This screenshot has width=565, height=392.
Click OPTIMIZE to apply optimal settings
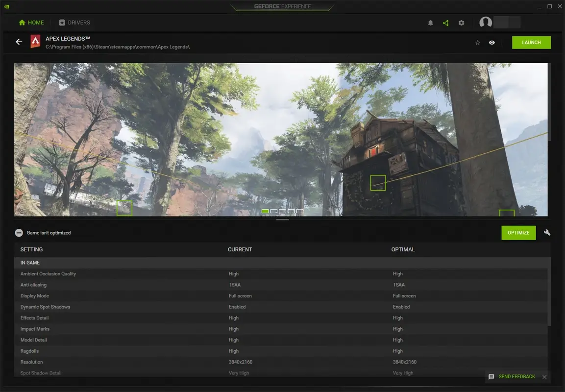[x=518, y=233]
